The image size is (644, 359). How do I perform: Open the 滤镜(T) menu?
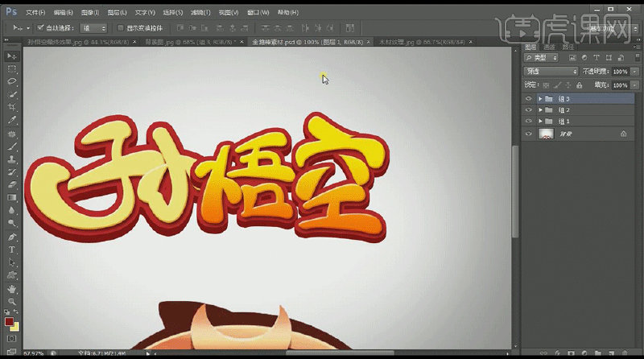pyautogui.click(x=200, y=12)
